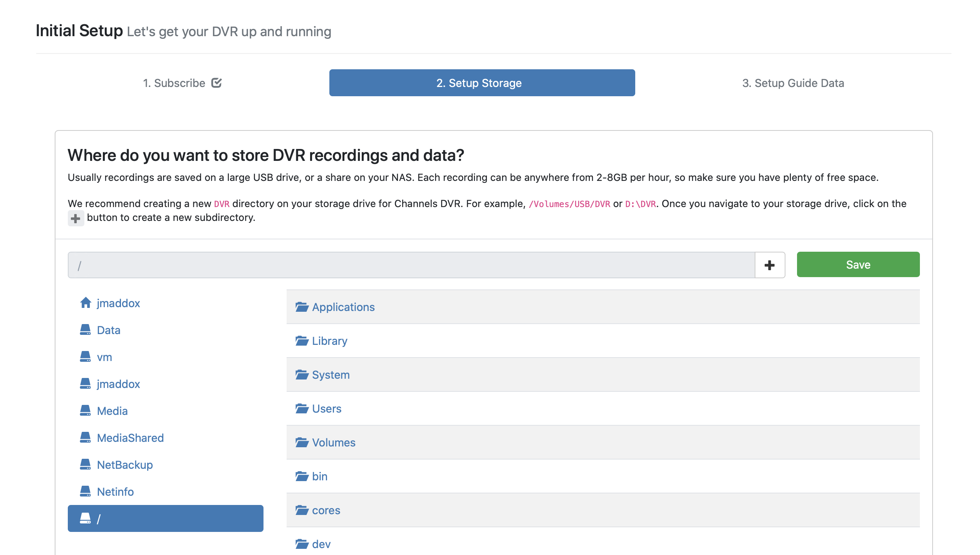This screenshot has width=980, height=555.
Task: Open the Library folder
Action: 329,341
